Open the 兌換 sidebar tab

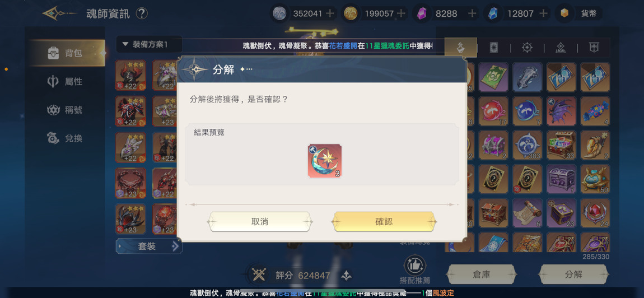pos(66,138)
